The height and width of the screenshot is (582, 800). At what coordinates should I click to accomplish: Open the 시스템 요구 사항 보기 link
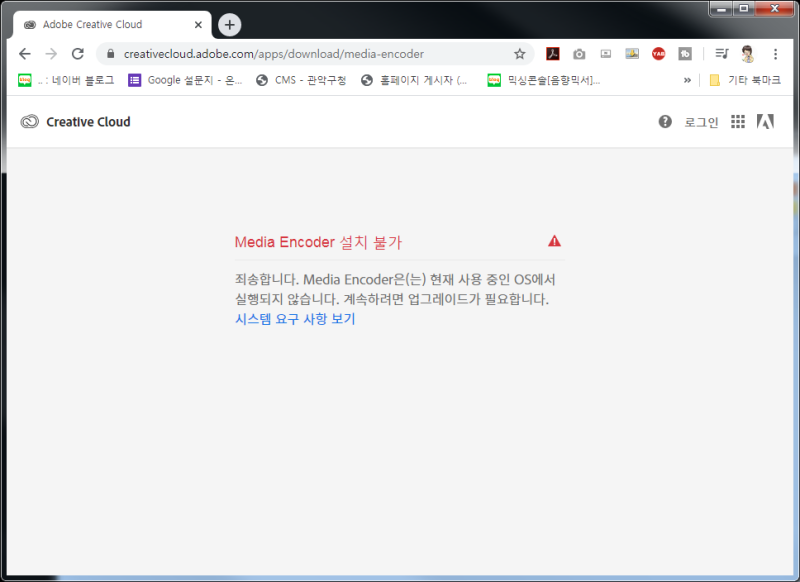pyautogui.click(x=295, y=319)
